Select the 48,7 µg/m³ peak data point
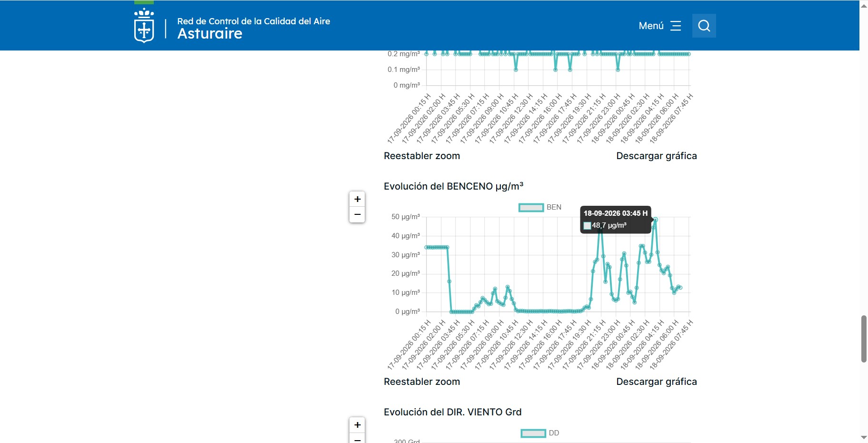Screen dimensions: 868x443 pos(656,220)
